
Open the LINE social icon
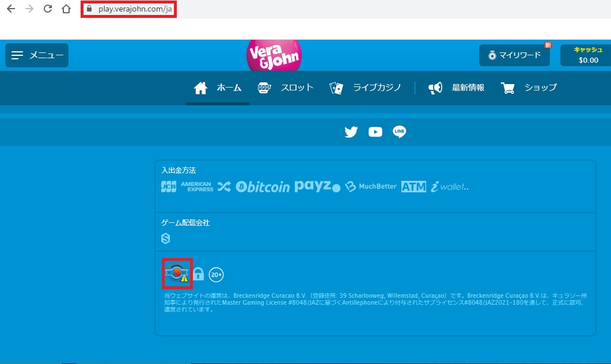click(400, 132)
